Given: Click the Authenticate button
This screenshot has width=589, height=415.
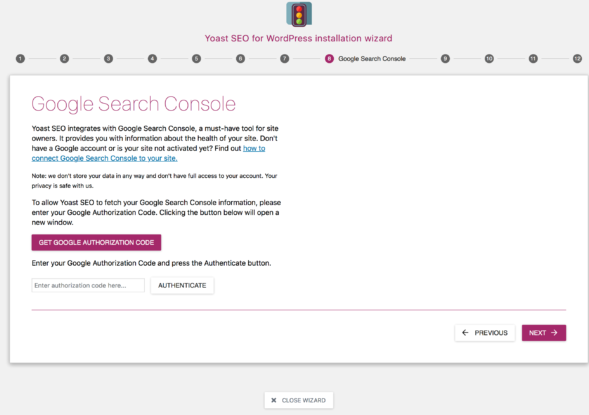Looking at the screenshot, I should coord(182,285).
